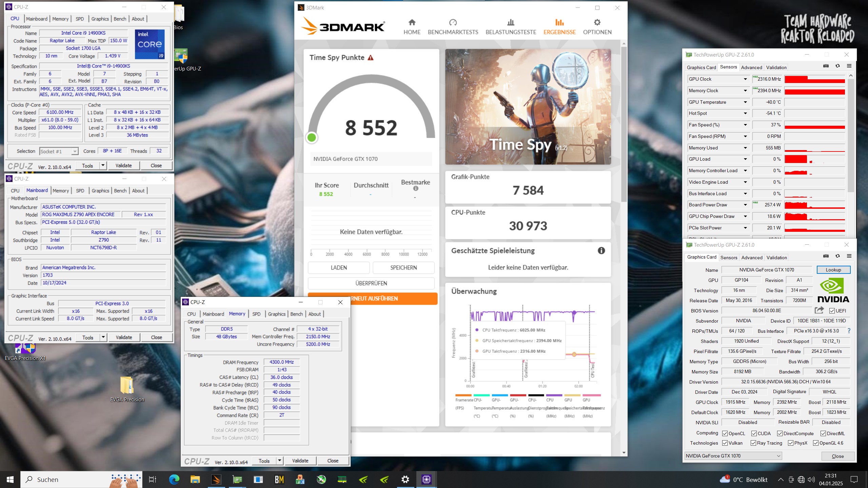The image size is (868, 488).
Task: Click the ÜBERPRÜFEN button
Action: coord(371,283)
